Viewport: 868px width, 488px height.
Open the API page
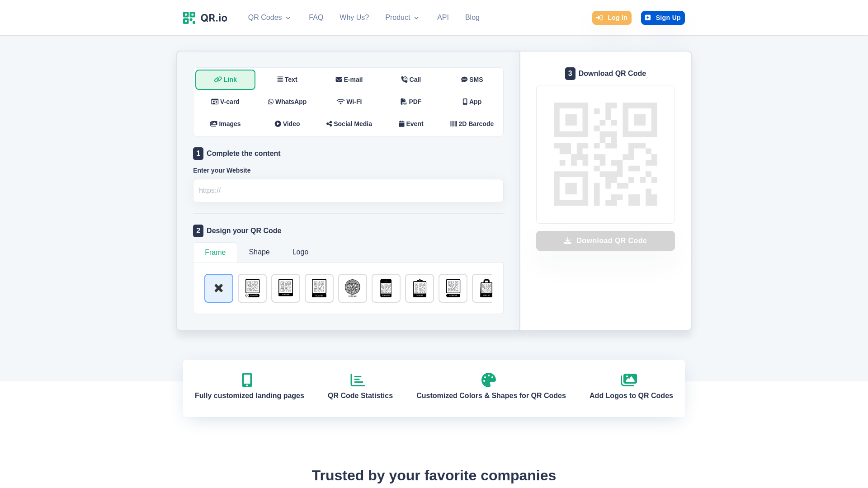coord(443,18)
